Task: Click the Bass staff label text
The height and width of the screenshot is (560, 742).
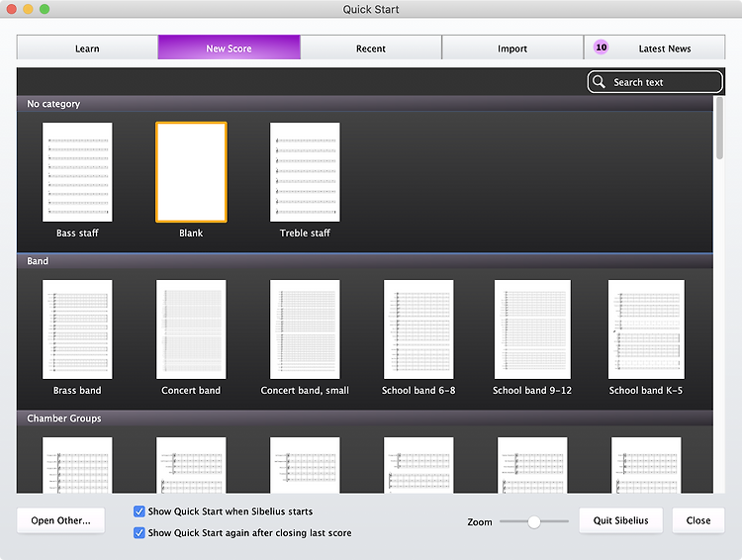Action: pos(77,233)
